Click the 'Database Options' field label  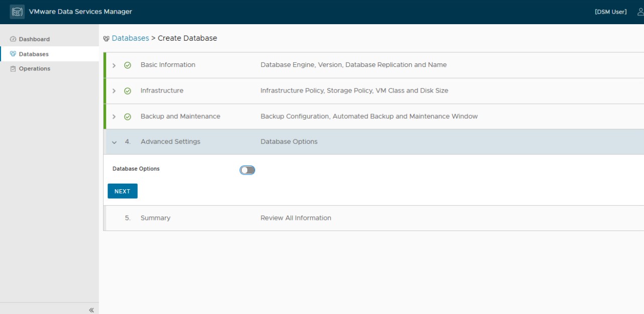click(136, 169)
